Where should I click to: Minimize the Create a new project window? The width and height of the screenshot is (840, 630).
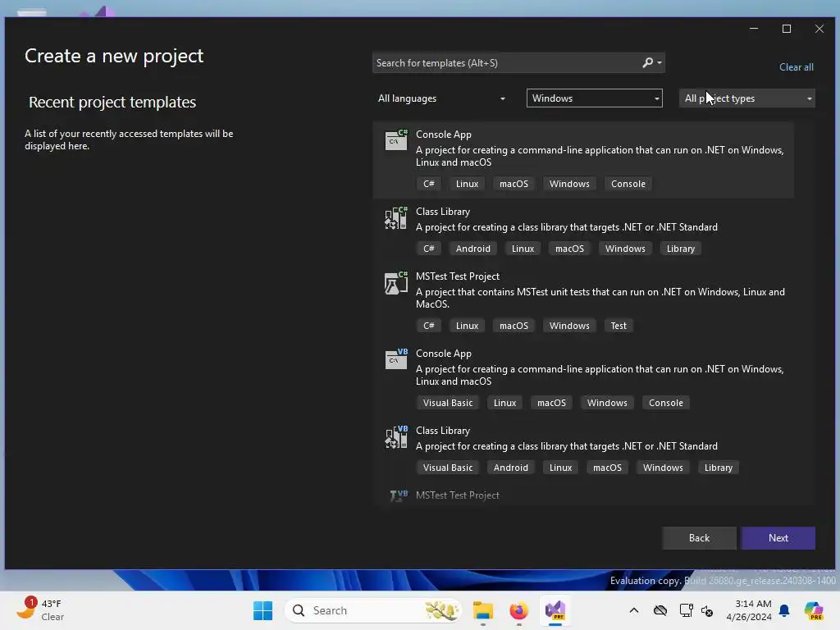pos(754,29)
